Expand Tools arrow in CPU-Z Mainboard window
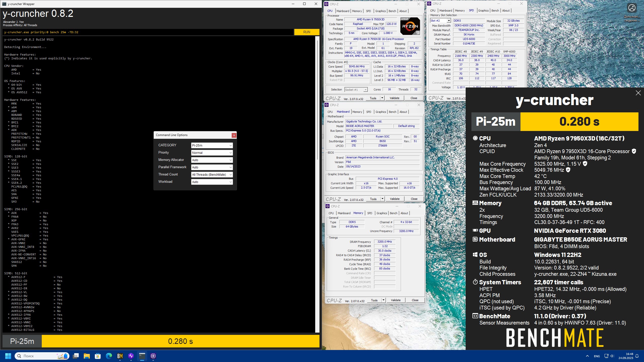The image size is (644, 362). 382,199
